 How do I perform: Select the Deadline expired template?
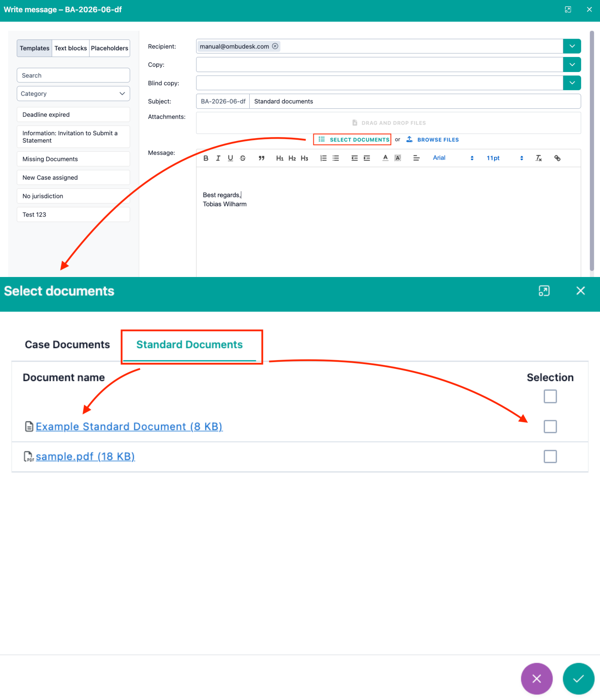[x=73, y=115]
